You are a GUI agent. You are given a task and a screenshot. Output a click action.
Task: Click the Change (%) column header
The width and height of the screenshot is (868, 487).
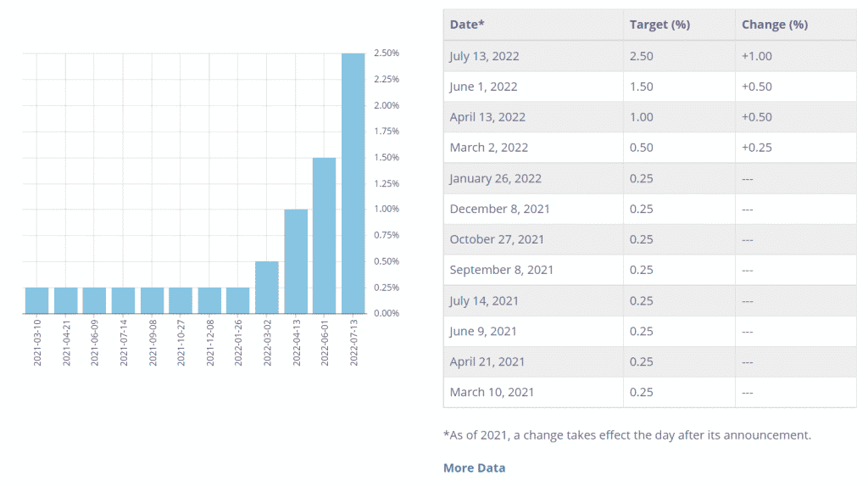(x=774, y=25)
